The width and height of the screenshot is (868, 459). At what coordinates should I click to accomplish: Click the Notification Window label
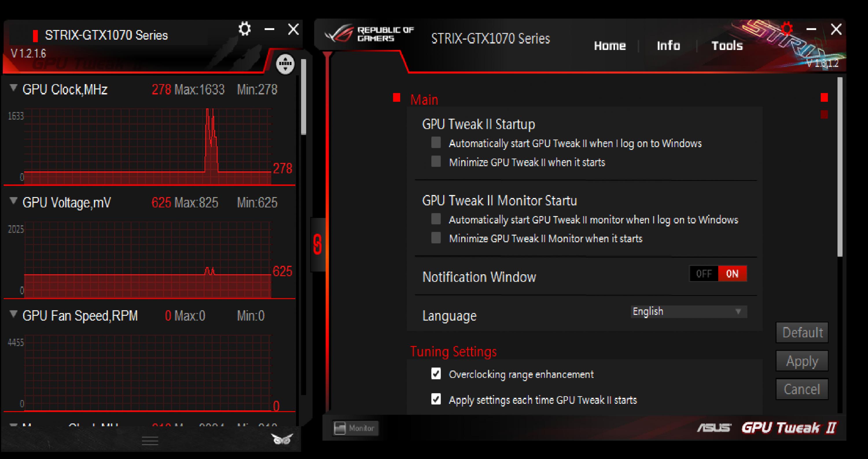pos(479,277)
